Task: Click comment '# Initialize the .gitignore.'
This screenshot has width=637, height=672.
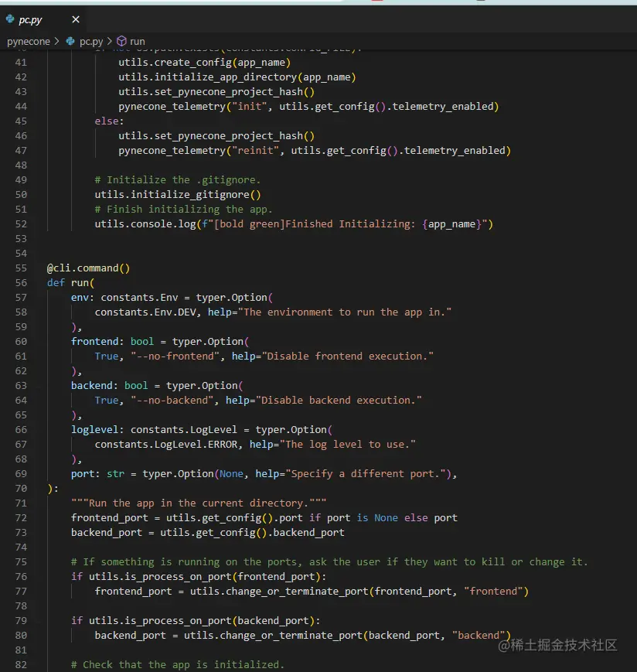Action: (x=177, y=180)
